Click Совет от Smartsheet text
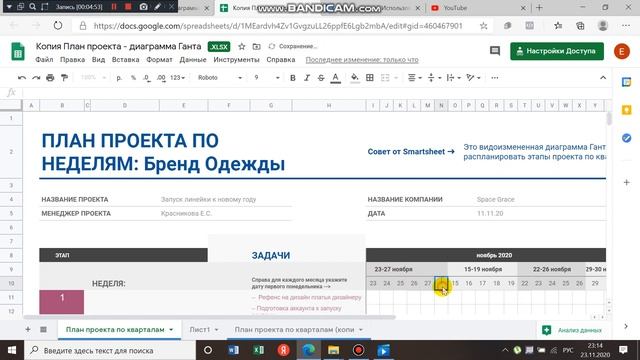 tap(411, 151)
